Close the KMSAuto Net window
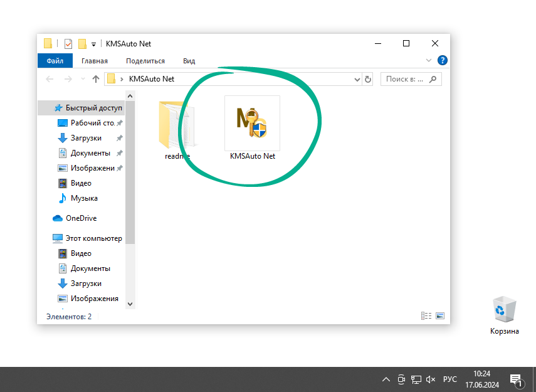Image resolution: width=536 pixels, height=392 pixels. 435,43
